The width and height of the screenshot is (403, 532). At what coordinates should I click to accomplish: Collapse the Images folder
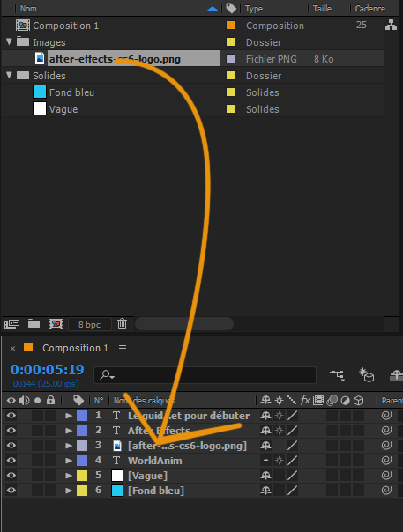click(x=9, y=41)
